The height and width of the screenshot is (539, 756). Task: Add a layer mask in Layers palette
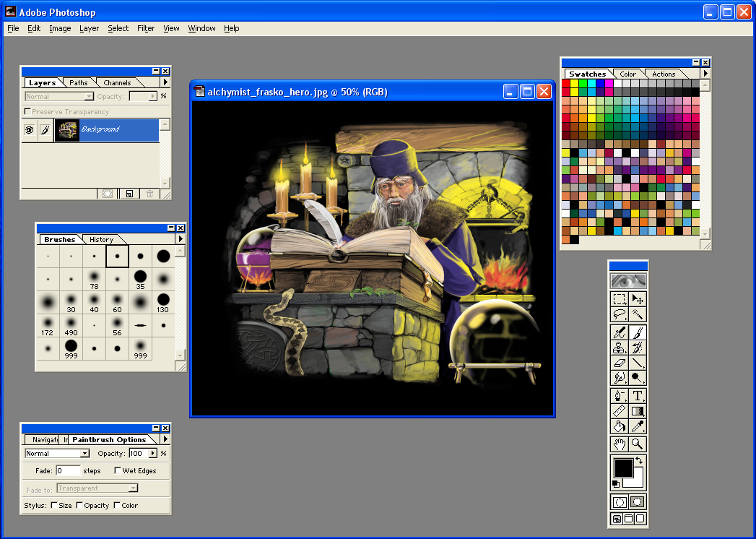[108, 194]
